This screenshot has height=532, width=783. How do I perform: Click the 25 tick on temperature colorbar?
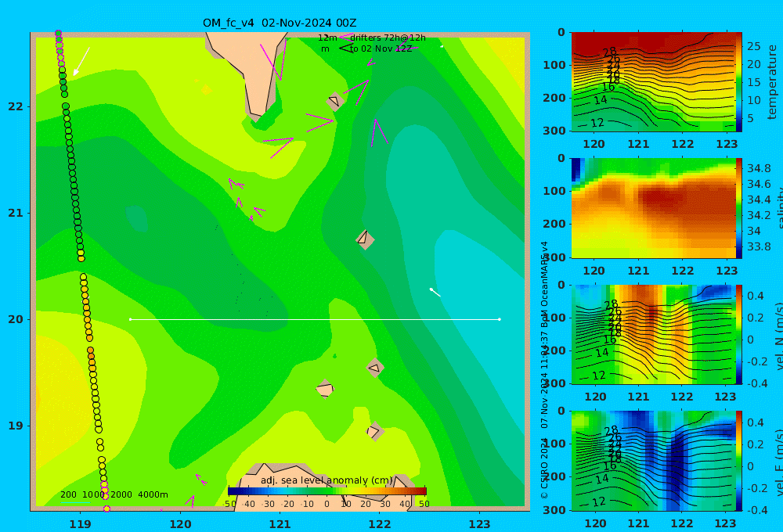753,46
